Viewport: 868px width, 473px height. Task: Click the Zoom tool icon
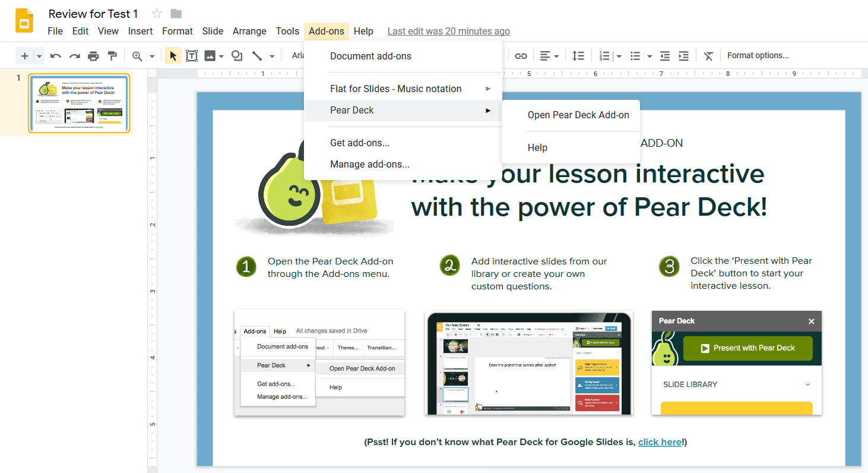[x=138, y=55]
